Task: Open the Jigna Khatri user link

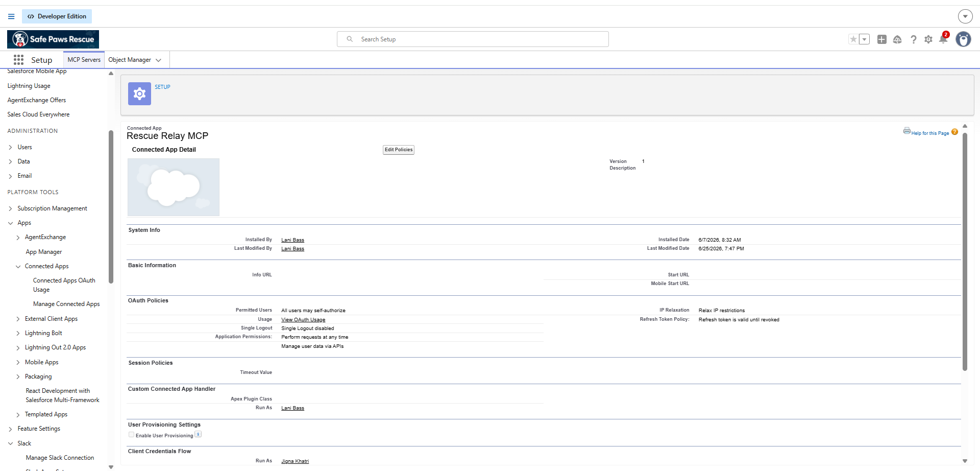Action: tap(295, 461)
